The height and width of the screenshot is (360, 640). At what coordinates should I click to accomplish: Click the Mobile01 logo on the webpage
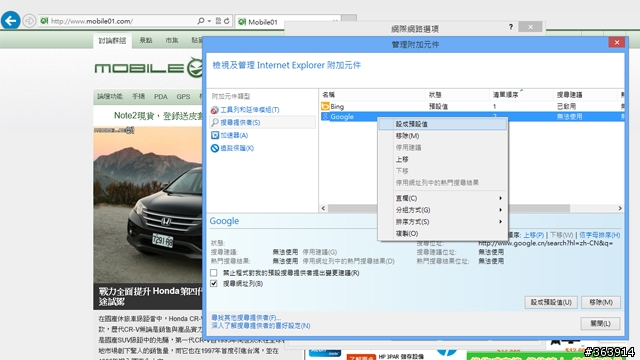148,68
